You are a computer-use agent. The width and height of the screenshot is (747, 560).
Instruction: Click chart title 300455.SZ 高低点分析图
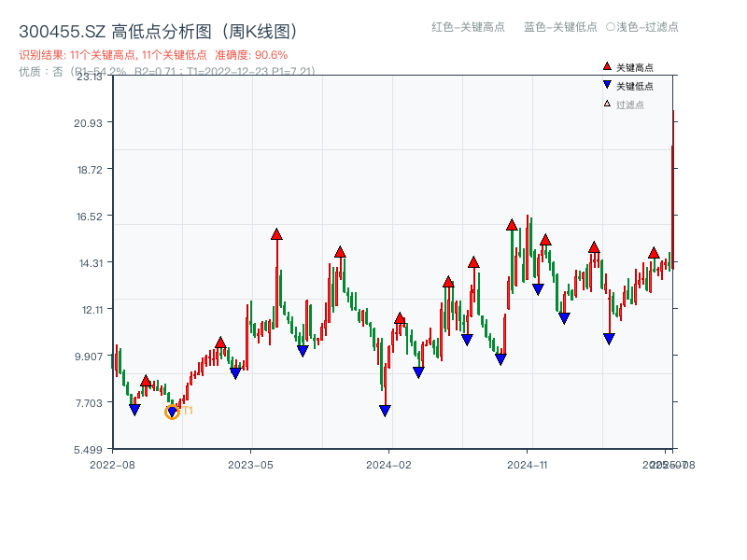[160, 32]
